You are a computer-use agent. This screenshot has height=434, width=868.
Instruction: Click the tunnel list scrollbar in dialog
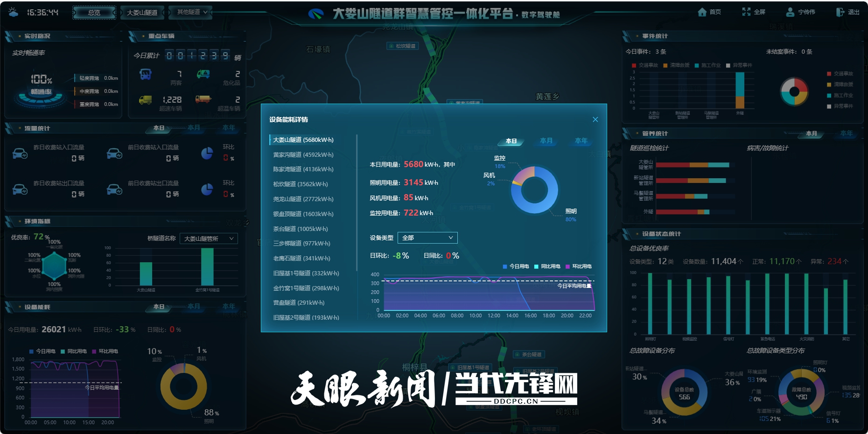(357, 203)
